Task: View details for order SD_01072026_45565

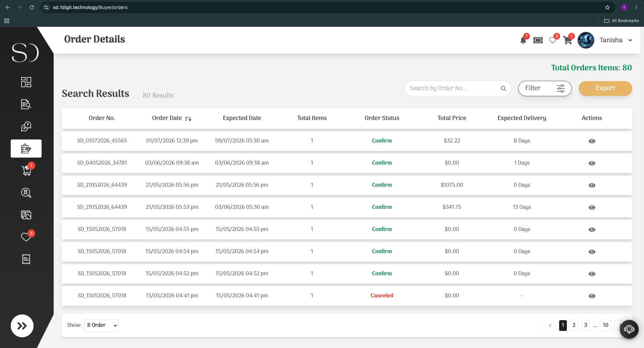Action: click(592, 141)
